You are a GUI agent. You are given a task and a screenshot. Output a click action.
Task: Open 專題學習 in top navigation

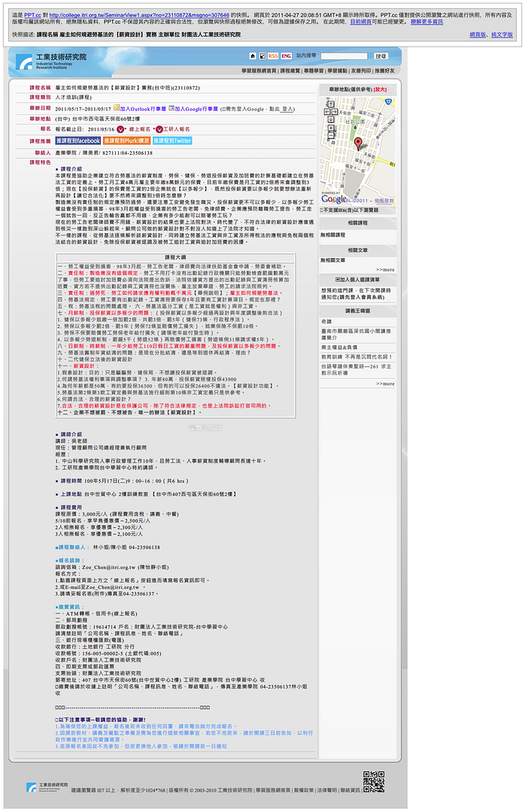(x=314, y=70)
